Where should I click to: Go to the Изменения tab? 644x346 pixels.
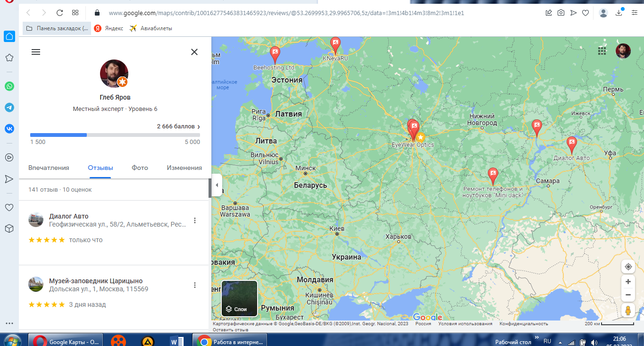click(x=184, y=168)
